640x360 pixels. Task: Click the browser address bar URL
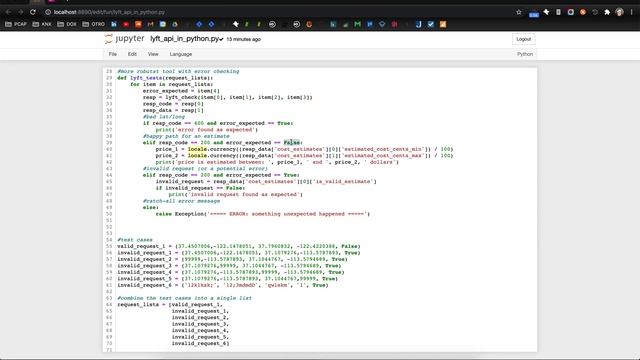109,12
